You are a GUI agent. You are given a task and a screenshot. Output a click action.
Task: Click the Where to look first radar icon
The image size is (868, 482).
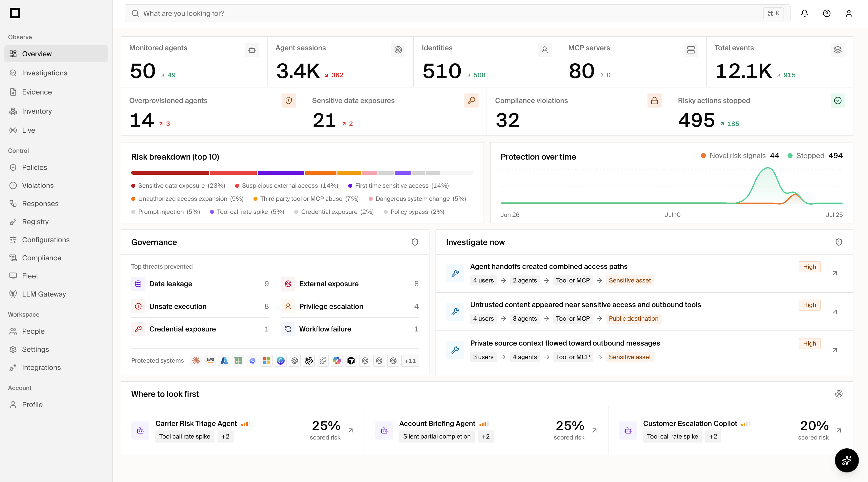coord(839,394)
